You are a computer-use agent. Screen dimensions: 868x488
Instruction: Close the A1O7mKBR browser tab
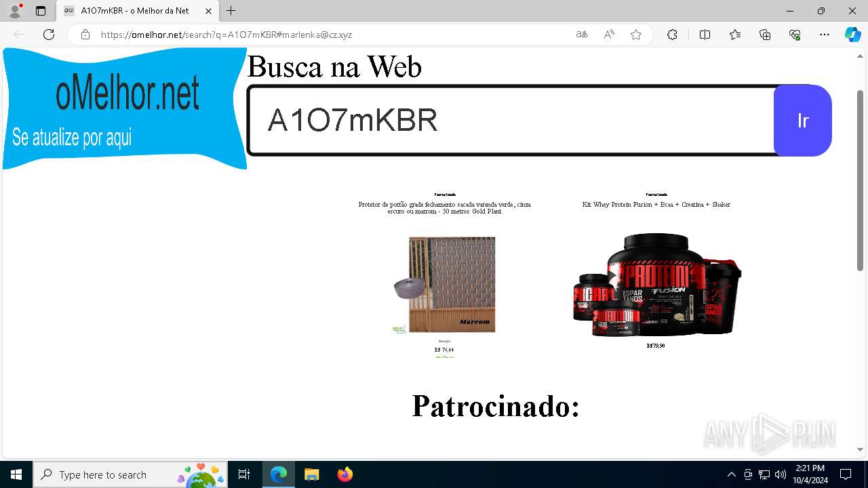click(209, 11)
